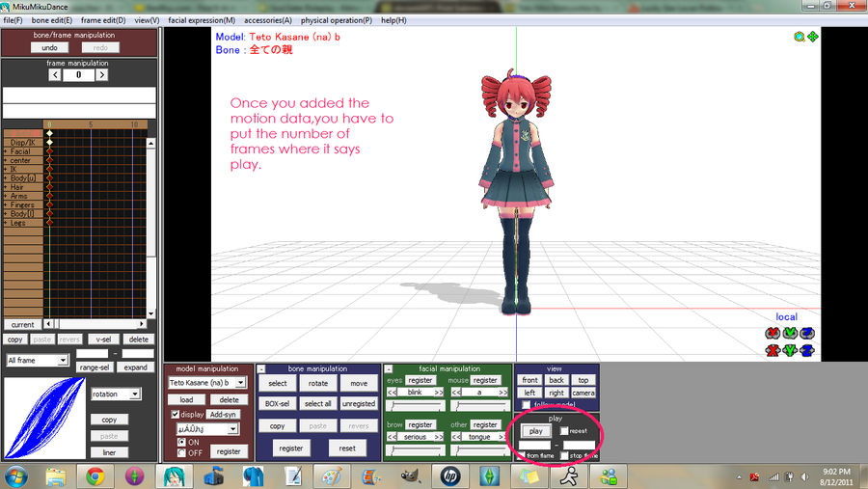Click the play button
The image size is (868, 489).
coord(536,431)
